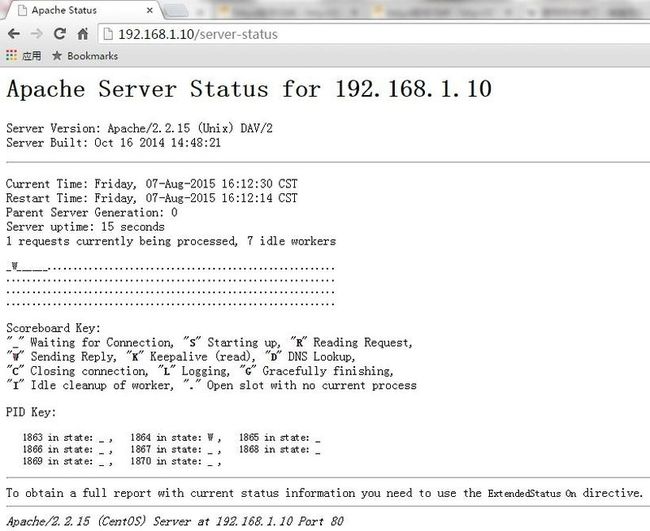Click the W in the scoreboard row
Viewport: 650px width, 531px height.
[15, 266]
